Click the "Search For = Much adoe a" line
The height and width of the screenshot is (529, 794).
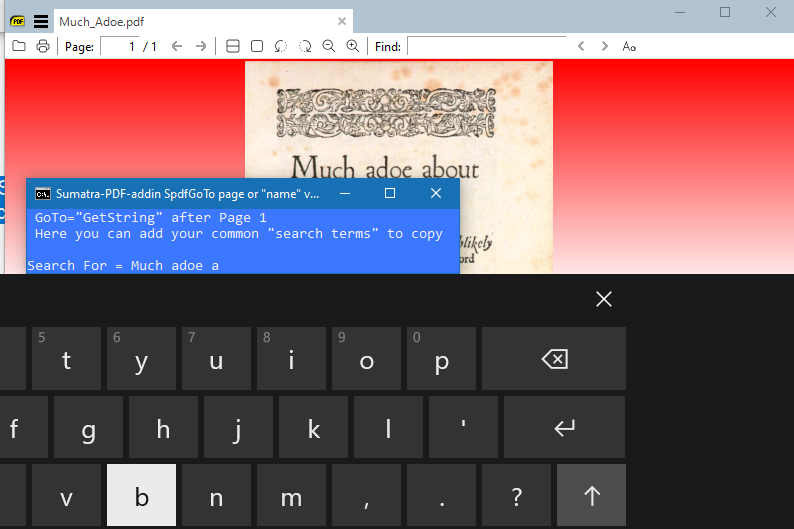(x=123, y=265)
